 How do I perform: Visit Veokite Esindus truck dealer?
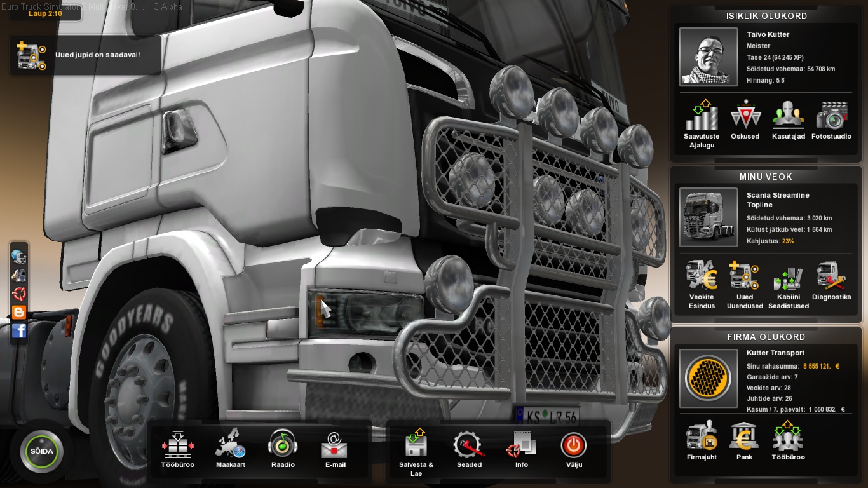[702, 285]
